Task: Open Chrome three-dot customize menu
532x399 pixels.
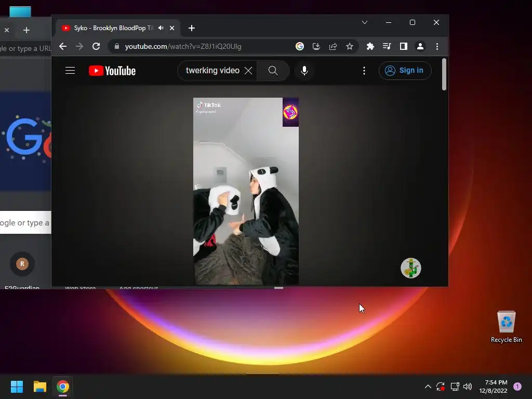Action: 437,46
